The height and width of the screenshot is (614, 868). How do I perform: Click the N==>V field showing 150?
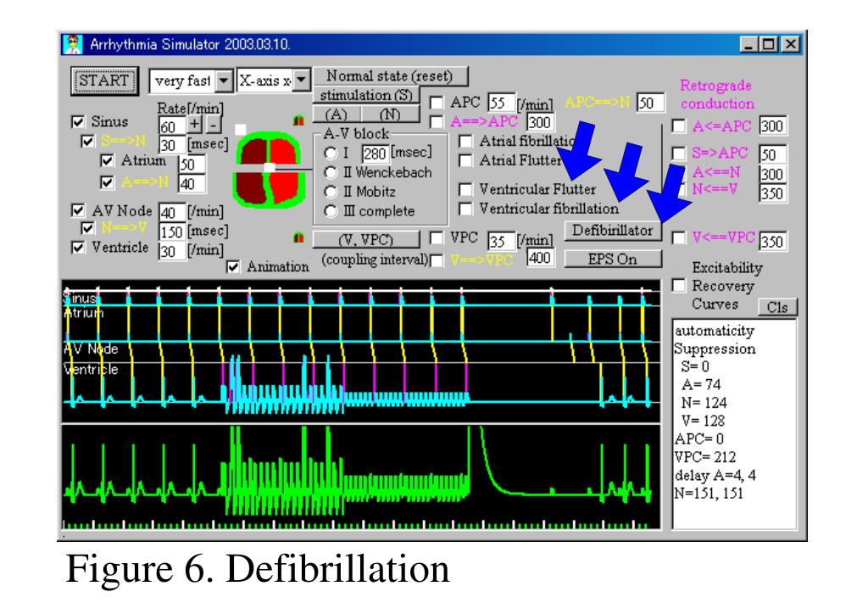click(171, 232)
